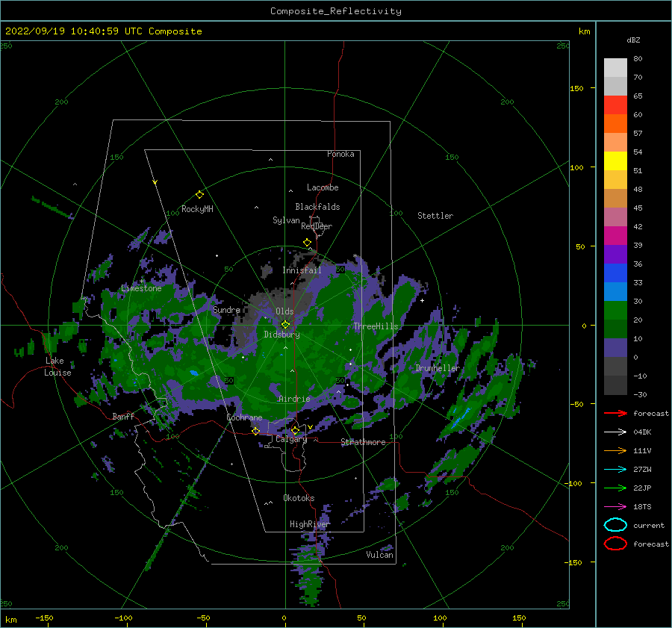Click the Drumheller city label
Viewport: 672px width, 628px height.
coord(438,368)
